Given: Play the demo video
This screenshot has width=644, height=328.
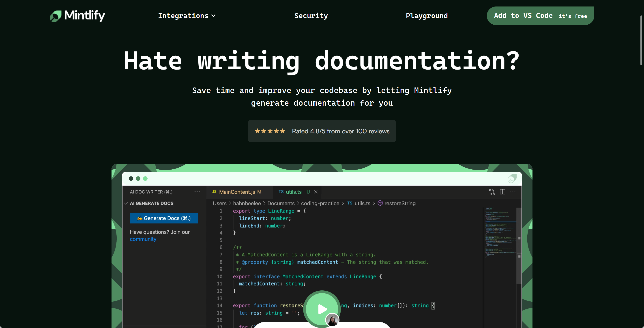Looking at the screenshot, I should pyautogui.click(x=322, y=309).
